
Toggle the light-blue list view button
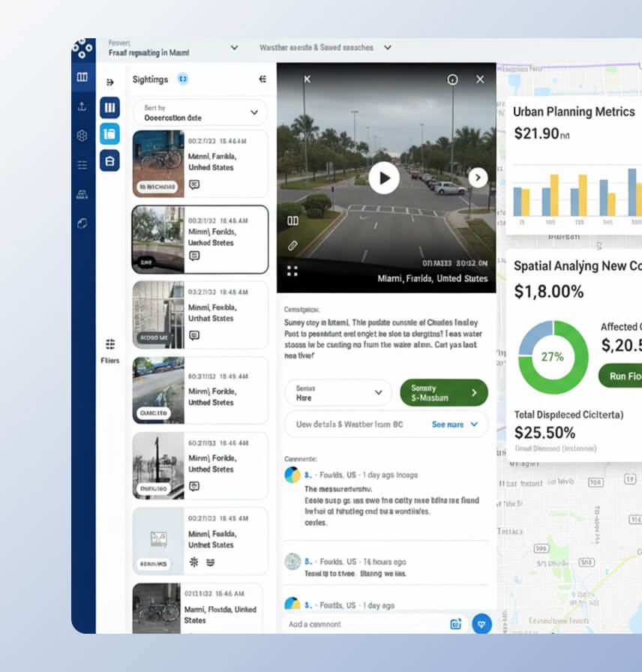tap(109, 133)
